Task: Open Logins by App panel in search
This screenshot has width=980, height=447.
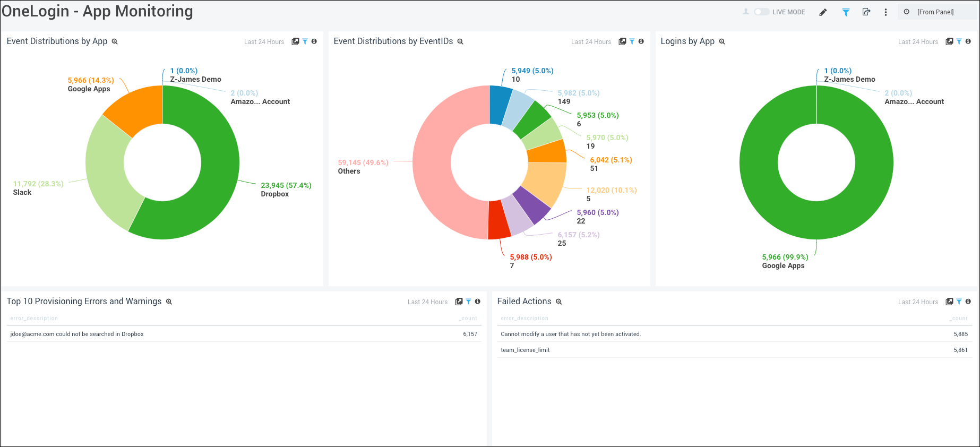Action: pos(722,41)
